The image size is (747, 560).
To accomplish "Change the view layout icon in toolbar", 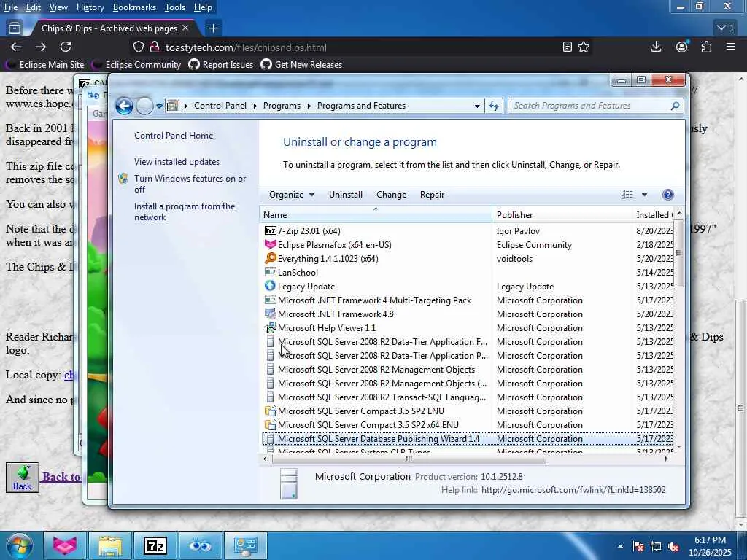I will tap(627, 195).
